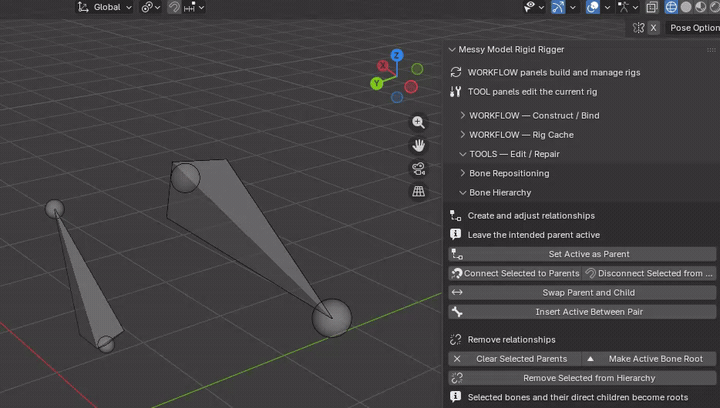This screenshot has width=720, height=408.
Task: Click the blue Z axis on gizmo
Action: tap(397, 56)
